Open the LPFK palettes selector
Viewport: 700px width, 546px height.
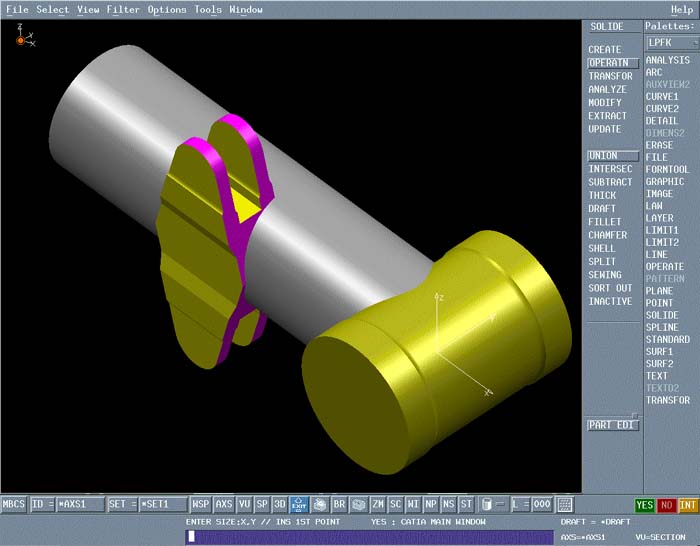point(670,43)
